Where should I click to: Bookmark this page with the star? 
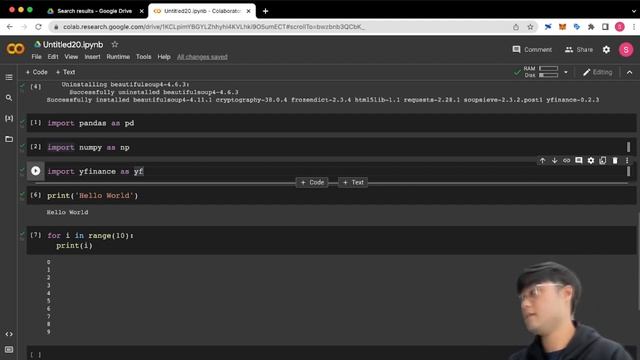(530, 27)
